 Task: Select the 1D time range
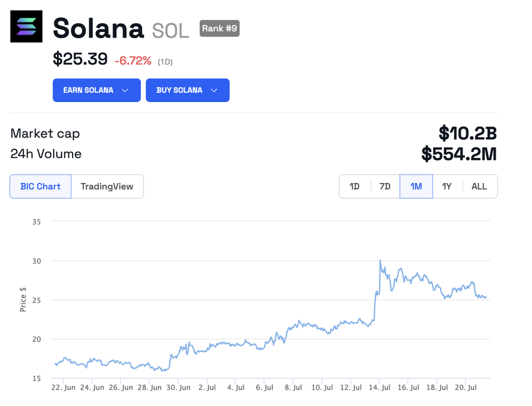coord(354,186)
